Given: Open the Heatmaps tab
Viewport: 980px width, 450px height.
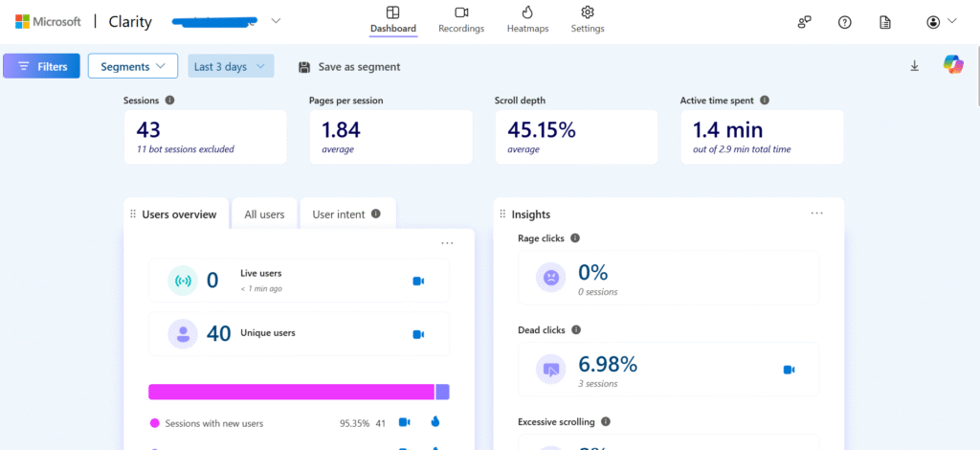Looking at the screenshot, I should click(x=527, y=20).
